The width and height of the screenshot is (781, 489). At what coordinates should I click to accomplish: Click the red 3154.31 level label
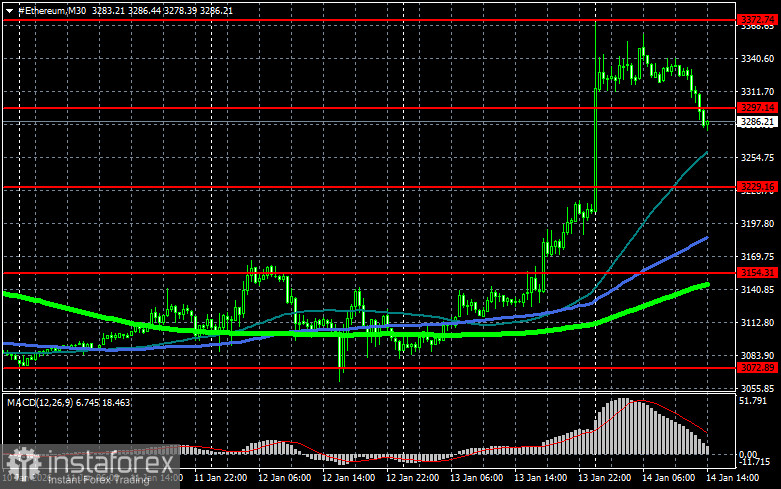tap(758, 272)
